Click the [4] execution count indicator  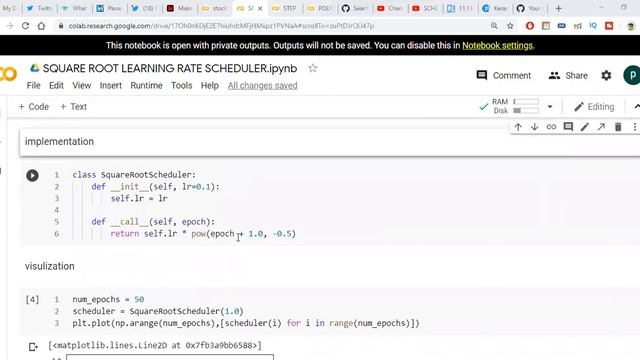(32, 300)
